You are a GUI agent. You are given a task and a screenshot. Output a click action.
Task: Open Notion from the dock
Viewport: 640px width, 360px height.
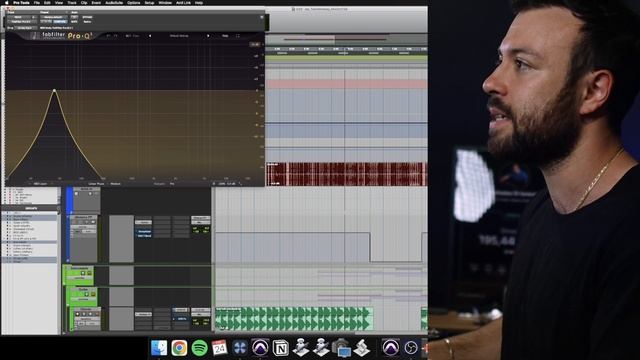pyautogui.click(x=280, y=348)
